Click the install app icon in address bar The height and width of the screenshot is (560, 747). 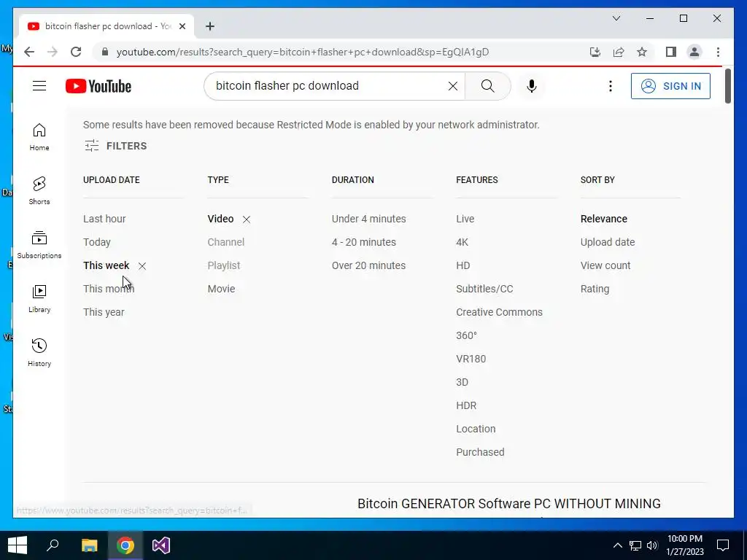[x=595, y=52]
